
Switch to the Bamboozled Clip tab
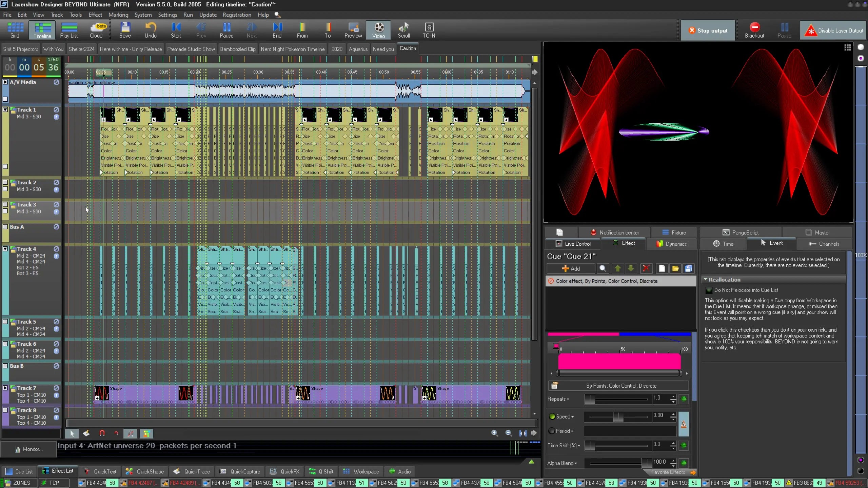point(237,49)
